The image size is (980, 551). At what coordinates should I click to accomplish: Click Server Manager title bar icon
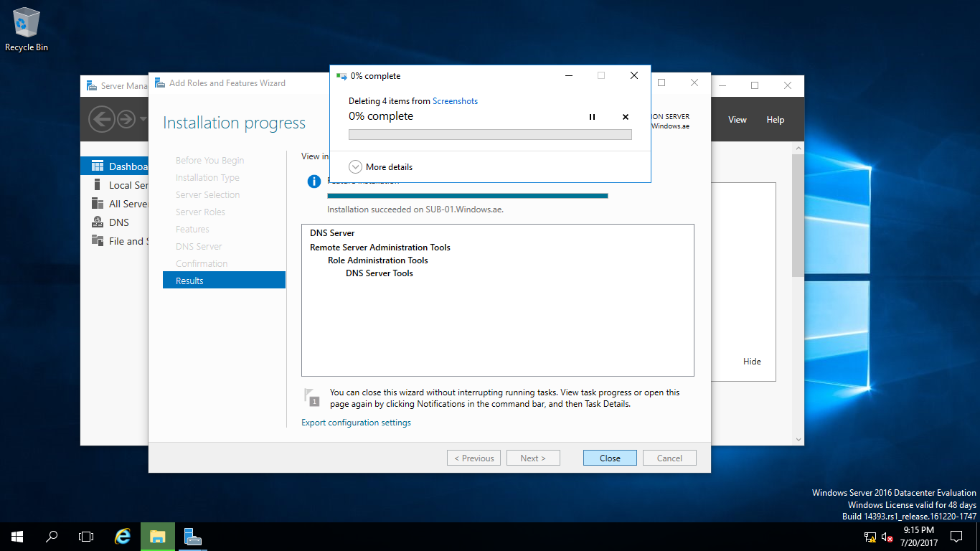coord(91,85)
